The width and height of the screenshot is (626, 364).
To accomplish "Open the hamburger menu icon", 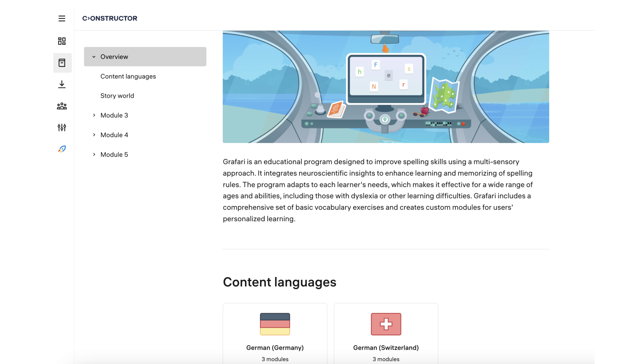I will (62, 18).
